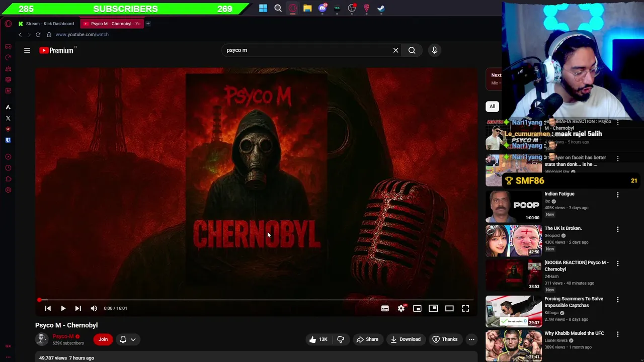Open the YouTube hamburger guide menu
The image size is (644, 362).
pyautogui.click(x=27, y=50)
